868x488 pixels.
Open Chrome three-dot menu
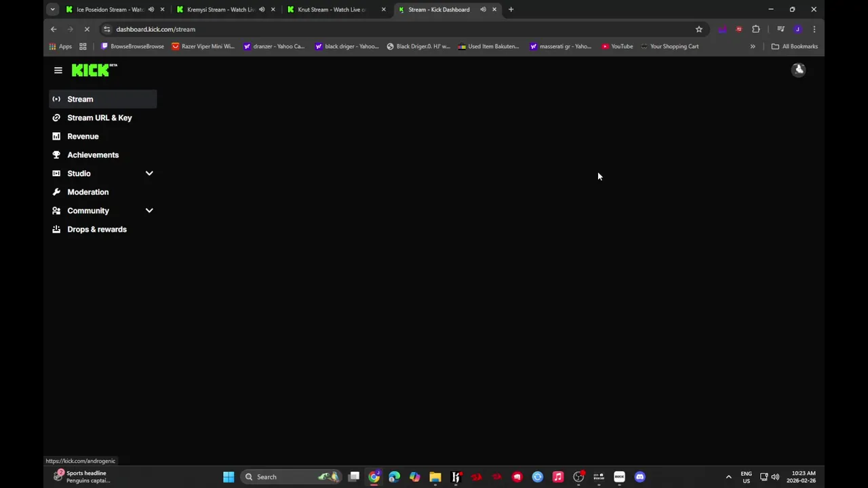tap(814, 29)
